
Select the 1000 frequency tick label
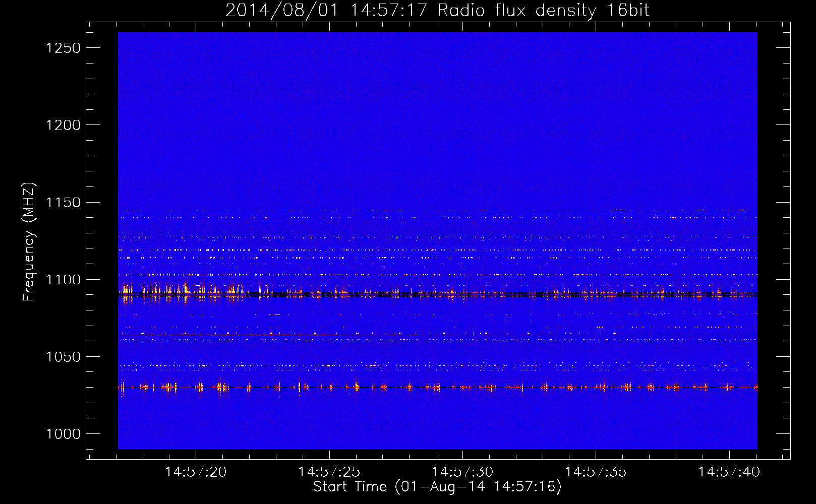point(63,434)
